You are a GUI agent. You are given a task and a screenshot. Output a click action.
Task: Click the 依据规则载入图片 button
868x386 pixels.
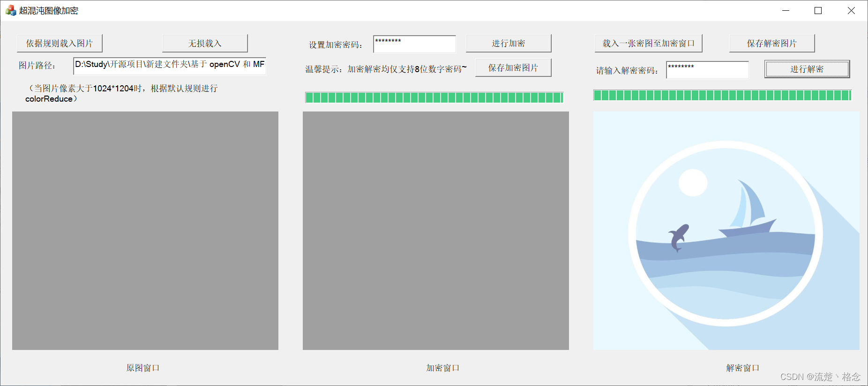point(60,43)
